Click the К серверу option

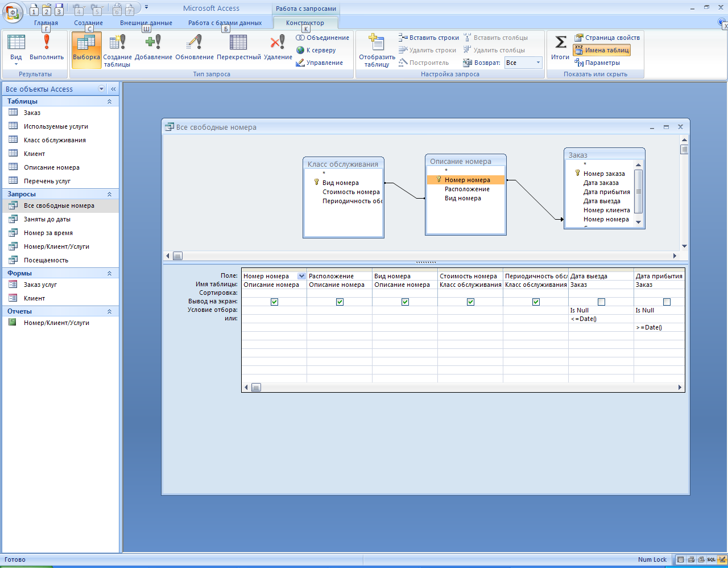coord(316,50)
